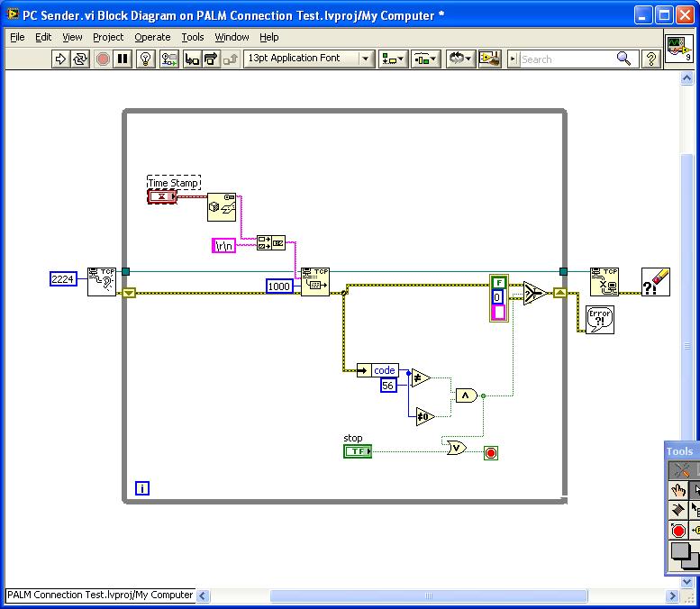Click the stop Boolean control terminal
The width and height of the screenshot is (700, 609).
(358, 450)
